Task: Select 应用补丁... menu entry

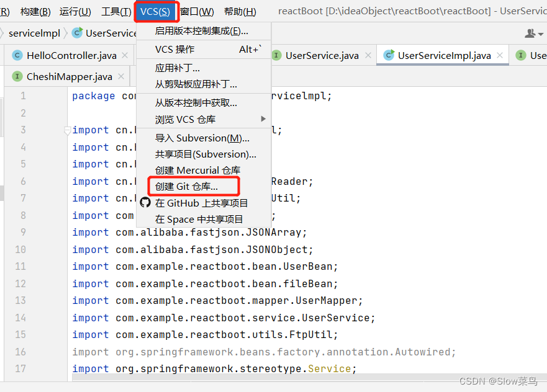Action: click(x=204, y=68)
